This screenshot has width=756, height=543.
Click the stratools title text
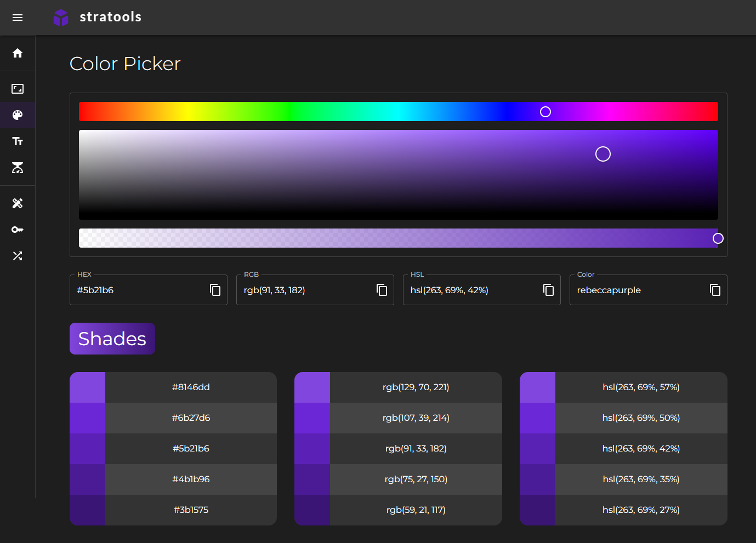click(111, 17)
